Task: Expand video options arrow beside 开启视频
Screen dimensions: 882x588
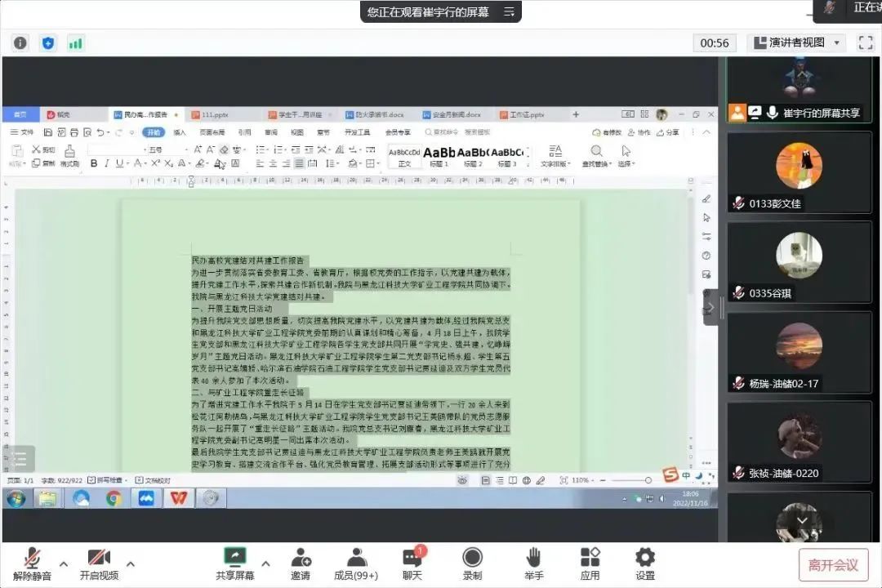Action: (x=130, y=563)
